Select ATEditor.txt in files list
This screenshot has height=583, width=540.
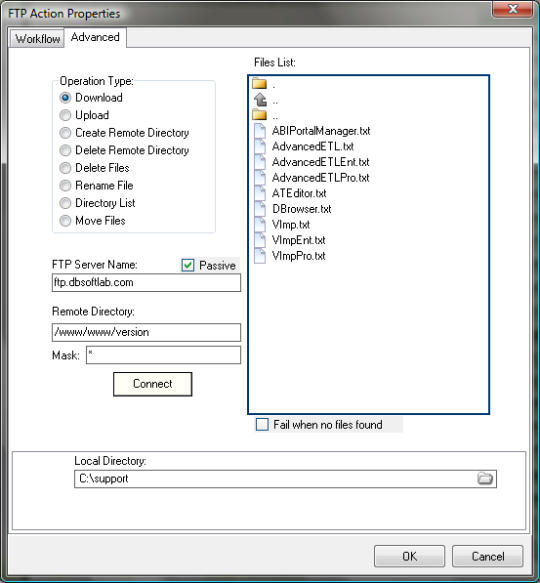[299, 193]
